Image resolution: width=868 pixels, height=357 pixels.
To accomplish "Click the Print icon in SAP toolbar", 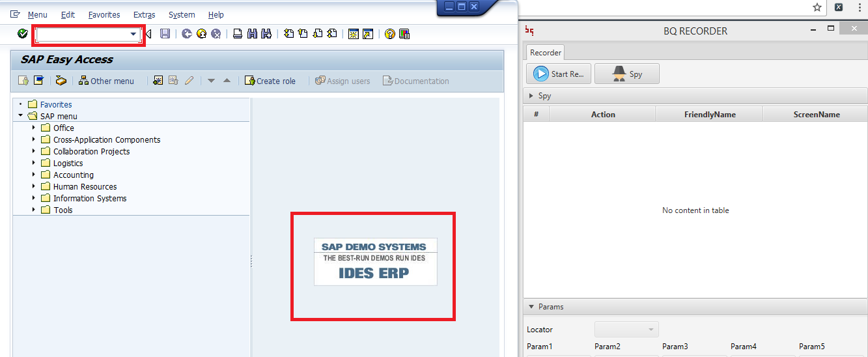I will click(x=238, y=34).
